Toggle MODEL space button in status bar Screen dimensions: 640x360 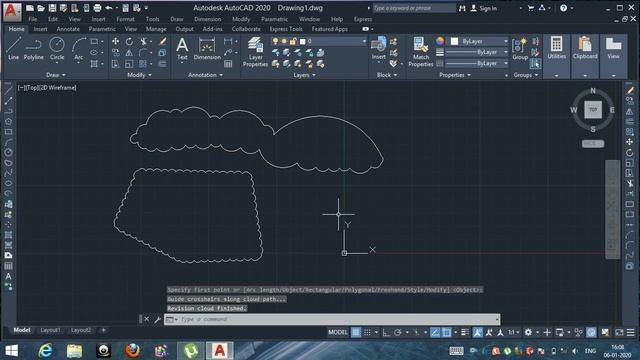(338, 332)
